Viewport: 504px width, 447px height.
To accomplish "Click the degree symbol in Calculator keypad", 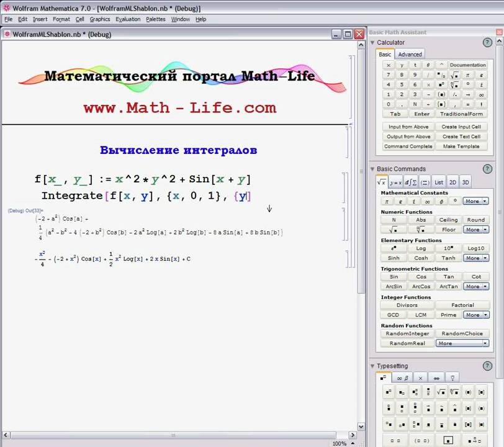I will pos(467,84).
